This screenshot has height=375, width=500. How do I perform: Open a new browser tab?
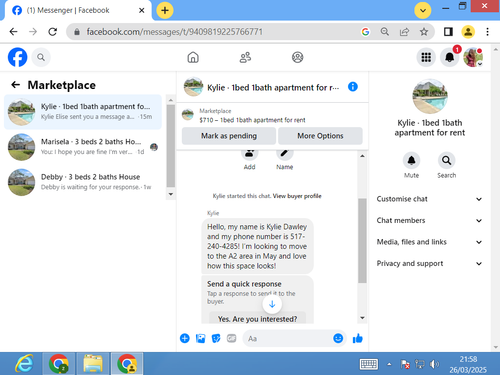tap(165, 10)
